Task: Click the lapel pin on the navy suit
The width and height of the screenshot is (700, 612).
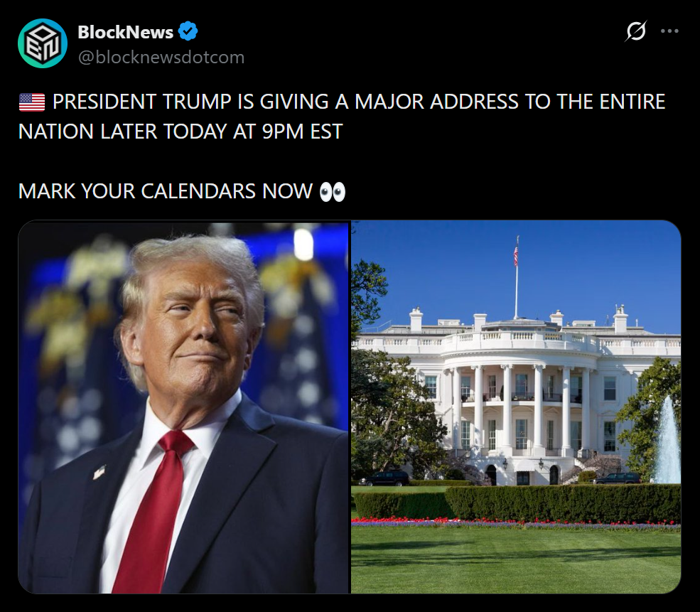Action: 99,472
